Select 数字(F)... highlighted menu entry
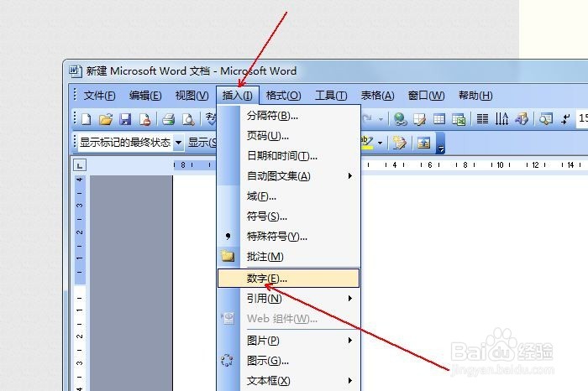 [x=288, y=279]
